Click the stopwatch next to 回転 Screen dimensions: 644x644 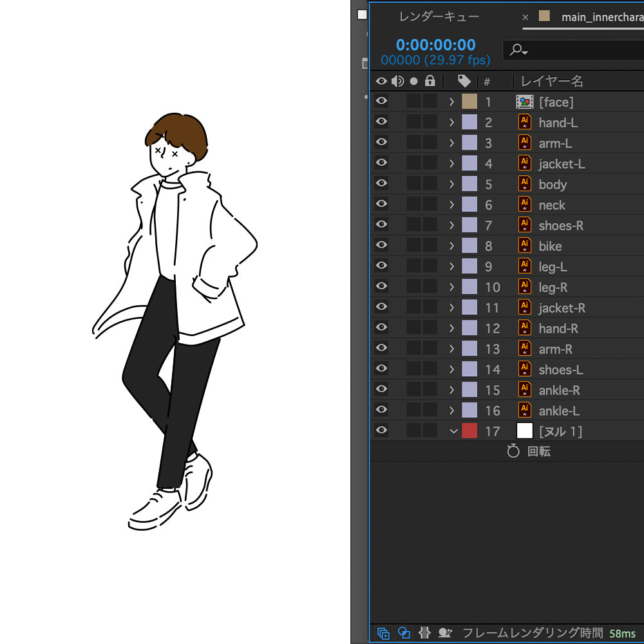pos(513,451)
